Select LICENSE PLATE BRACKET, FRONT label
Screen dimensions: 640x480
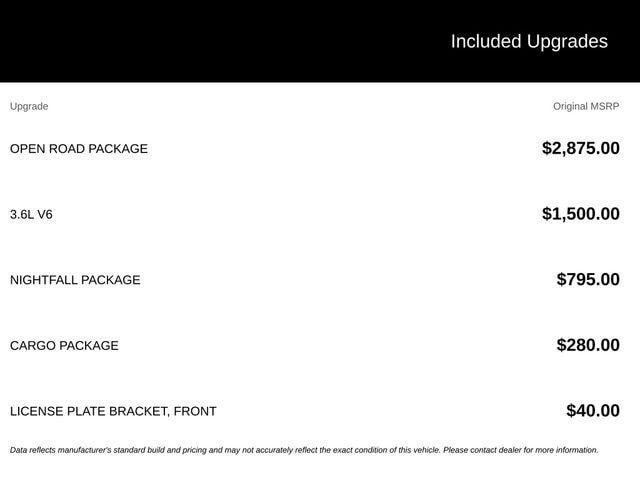(x=113, y=411)
